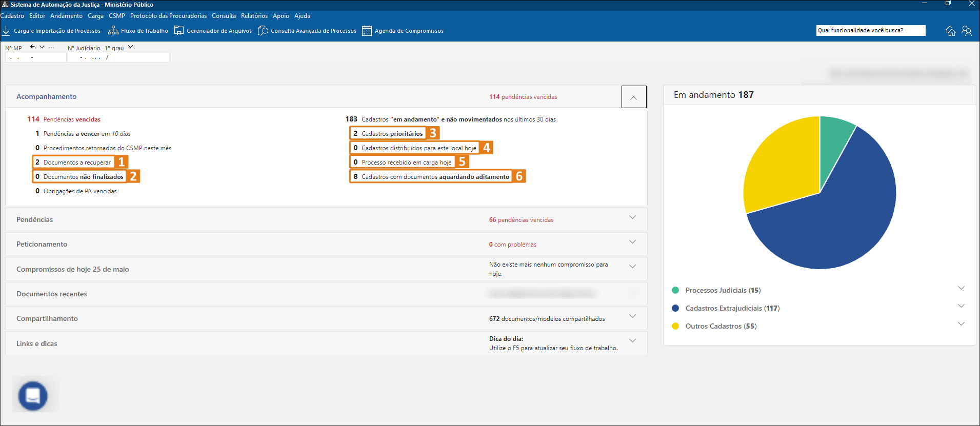Click 114 Pendências vencidas link
980x426 pixels.
[x=64, y=119]
